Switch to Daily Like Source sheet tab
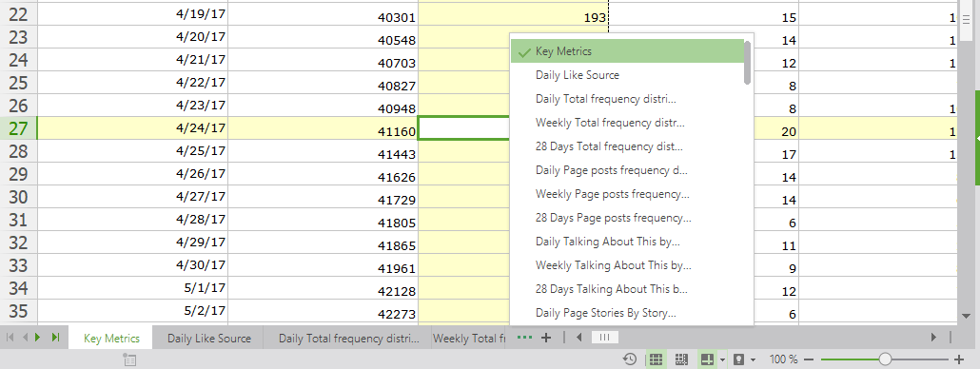 click(x=208, y=339)
